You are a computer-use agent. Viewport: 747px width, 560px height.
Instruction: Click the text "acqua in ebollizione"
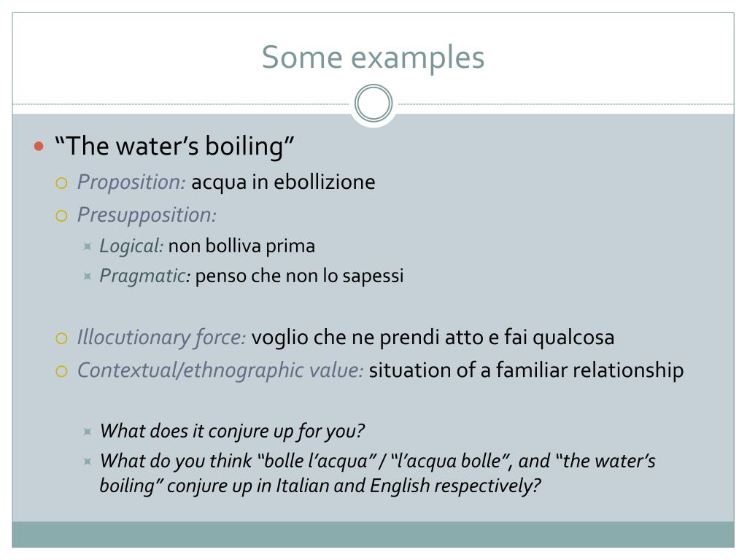tap(284, 182)
